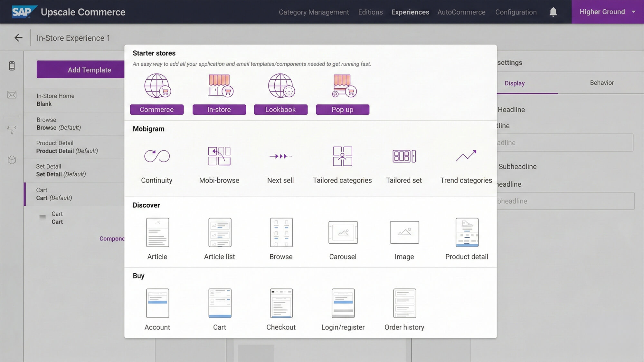Add the Order history component icon
Viewport: 644px width, 362px height.
(x=404, y=303)
